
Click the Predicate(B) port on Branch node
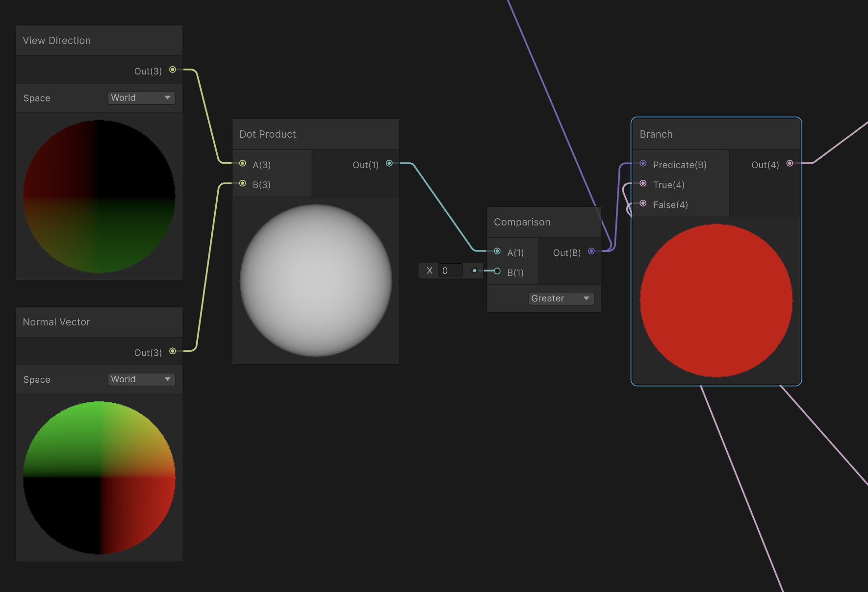[643, 163]
